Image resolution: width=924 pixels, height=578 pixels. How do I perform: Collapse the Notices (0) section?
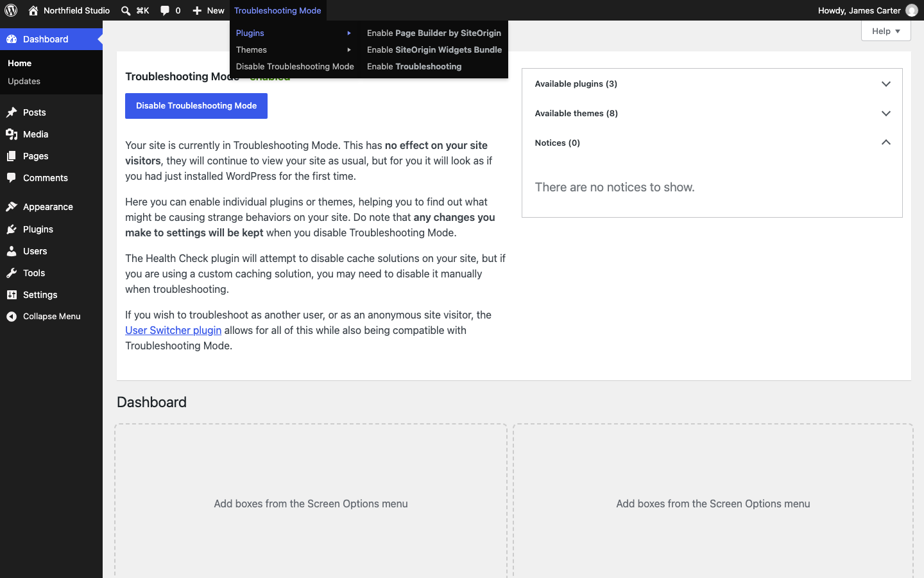712,143
